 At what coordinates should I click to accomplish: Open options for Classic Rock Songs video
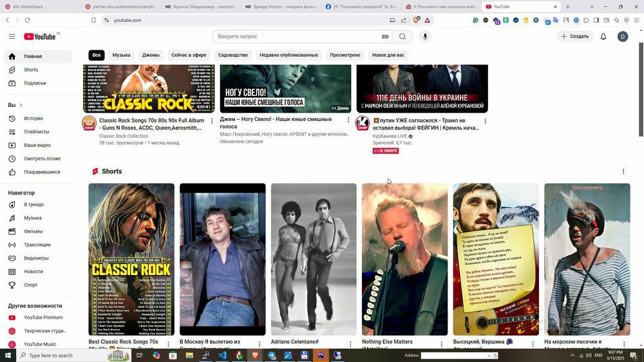pos(212,121)
